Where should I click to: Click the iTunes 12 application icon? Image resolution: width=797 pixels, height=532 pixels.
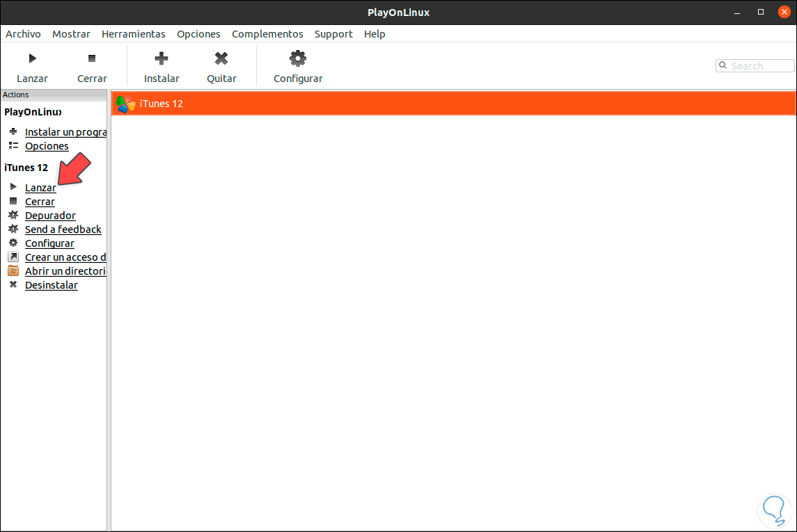tap(125, 104)
